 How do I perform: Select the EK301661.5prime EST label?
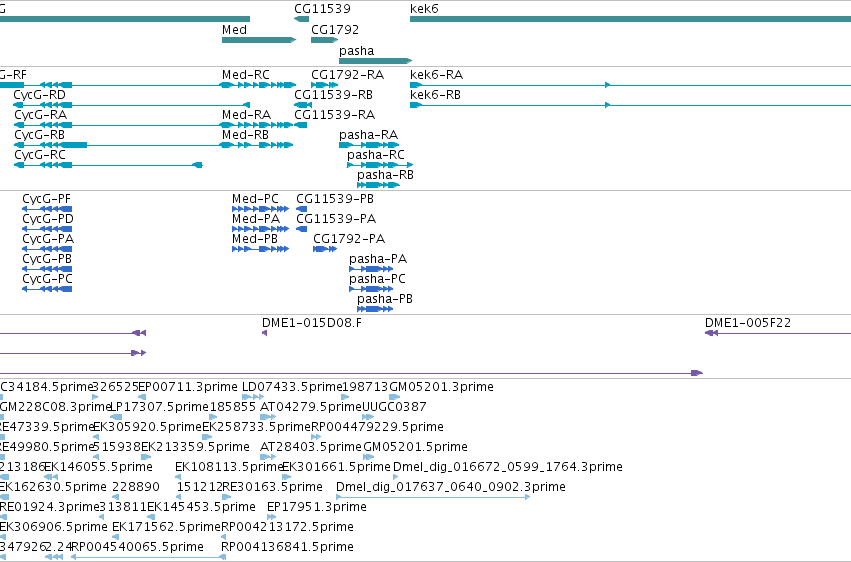[x=336, y=468]
